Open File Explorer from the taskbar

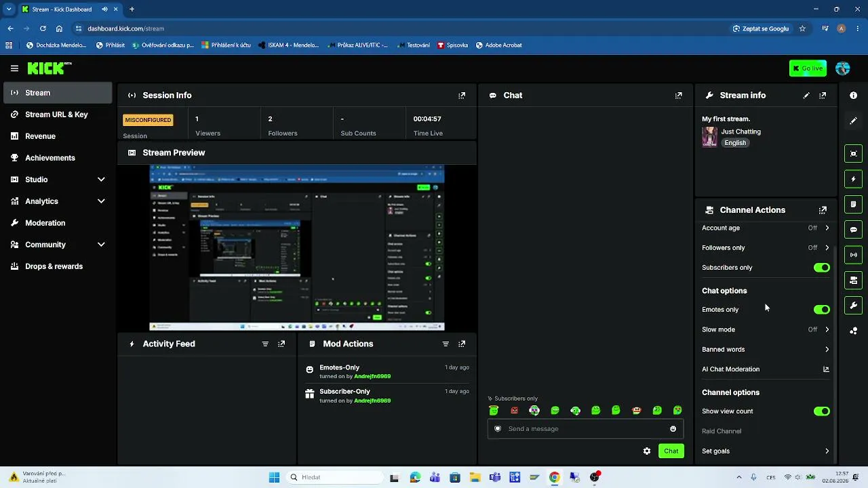tap(475, 477)
